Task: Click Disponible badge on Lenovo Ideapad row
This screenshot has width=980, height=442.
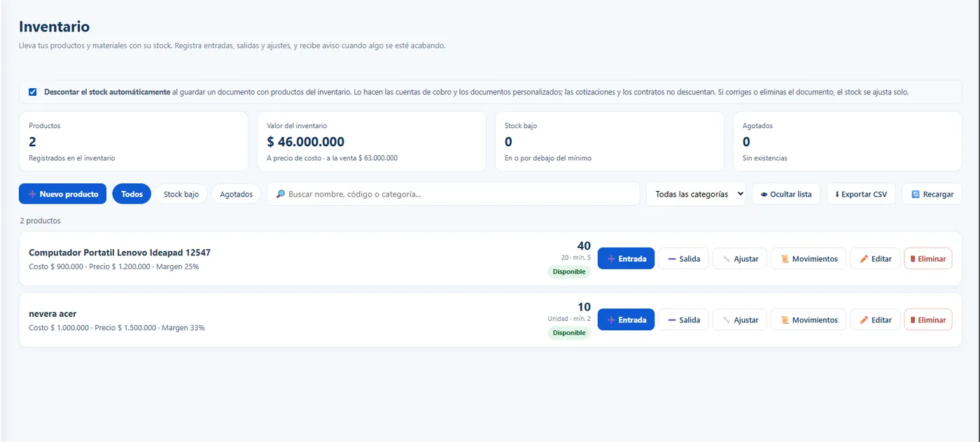Action: 569,272
